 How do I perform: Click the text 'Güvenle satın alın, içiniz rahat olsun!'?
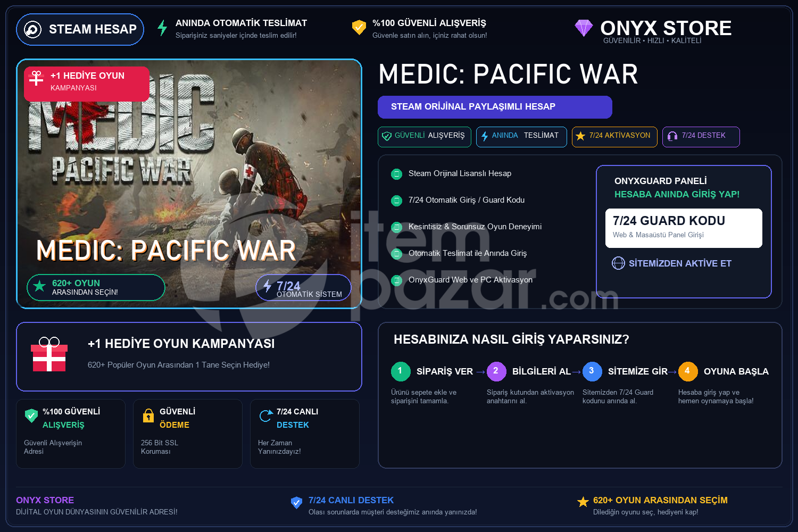point(430,36)
